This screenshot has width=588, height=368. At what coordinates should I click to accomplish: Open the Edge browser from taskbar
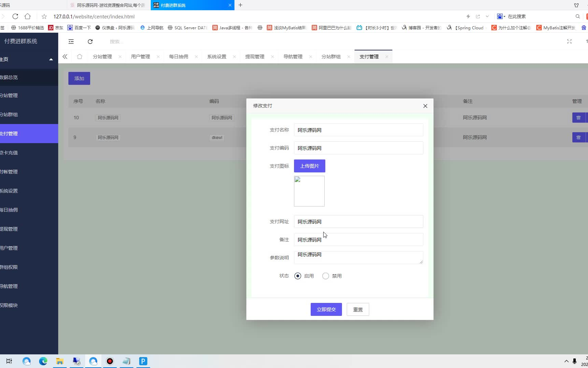click(43, 361)
